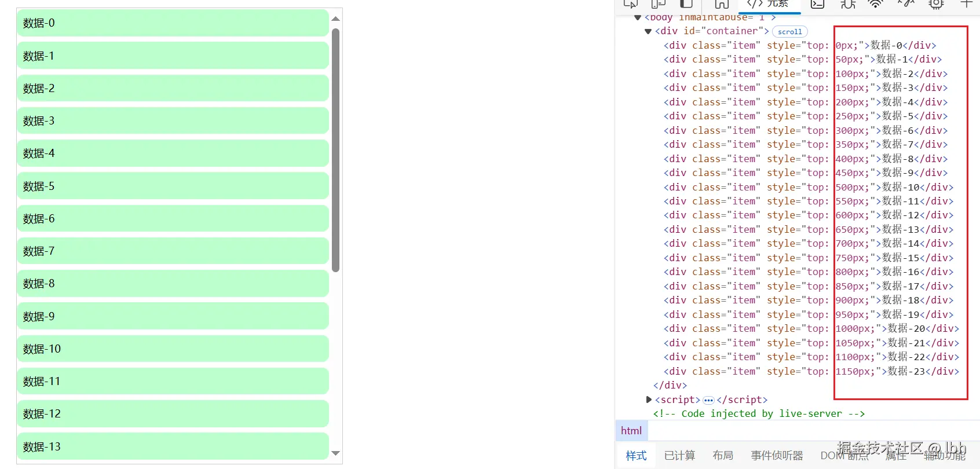Open the Memory chip icon
980x469 pixels.
(x=936, y=3)
